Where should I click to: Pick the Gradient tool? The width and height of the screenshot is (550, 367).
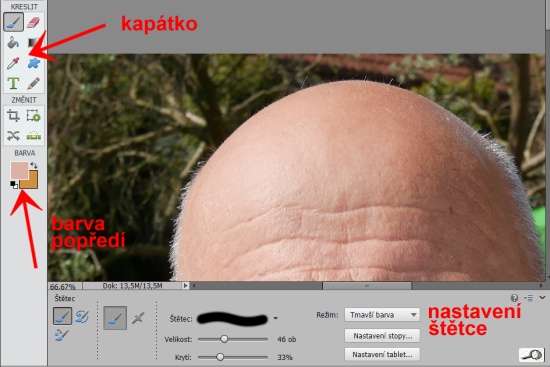pos(34,43)
